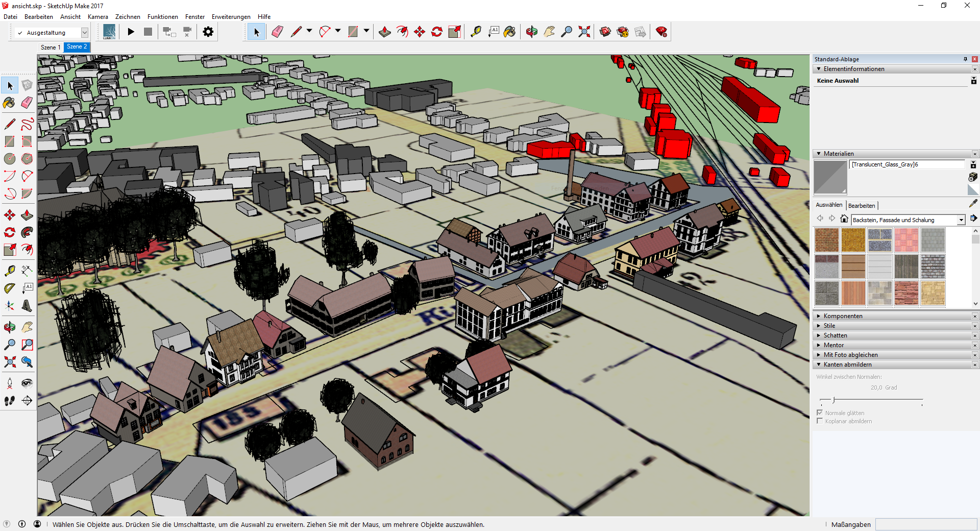Open the Backstein, Fassade und Schalung dropdown
This screenshot has height=531, width=980.
[961, 220]
